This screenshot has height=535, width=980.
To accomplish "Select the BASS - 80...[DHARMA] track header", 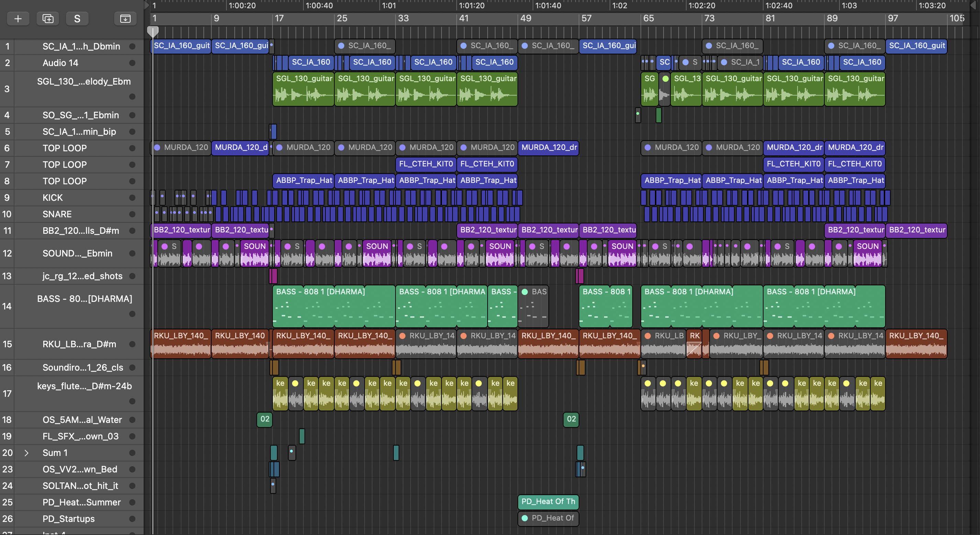I will (x=85, y=299).
